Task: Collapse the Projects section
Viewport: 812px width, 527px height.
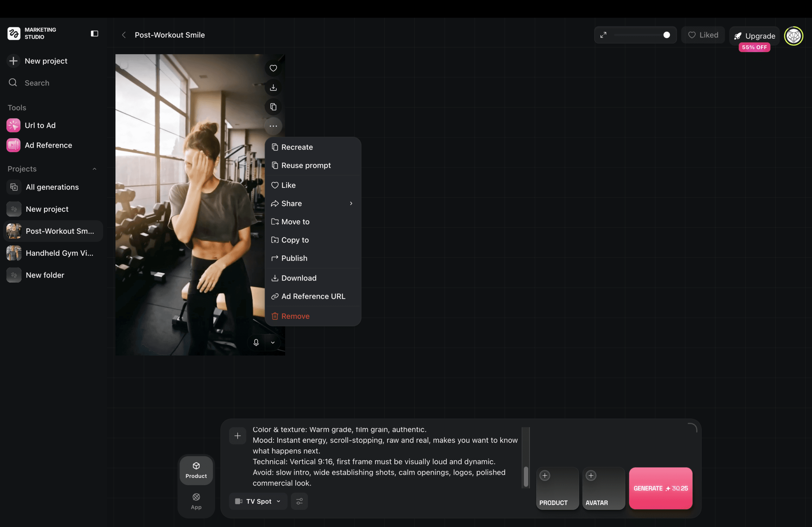Action: [95, 169]
